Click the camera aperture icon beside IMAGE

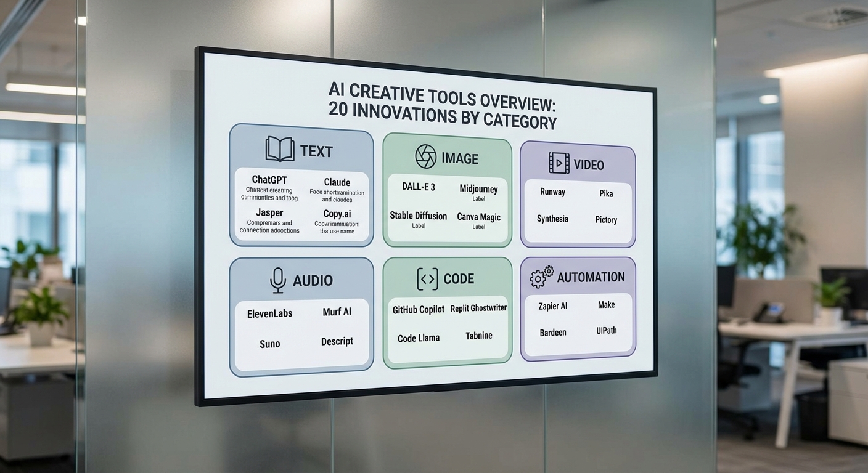tap(425, 157)
